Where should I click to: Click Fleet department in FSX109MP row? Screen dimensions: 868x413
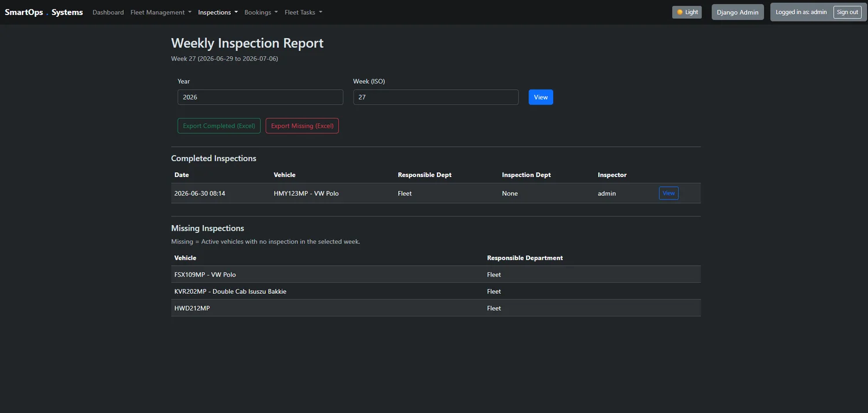click(494, 275)
